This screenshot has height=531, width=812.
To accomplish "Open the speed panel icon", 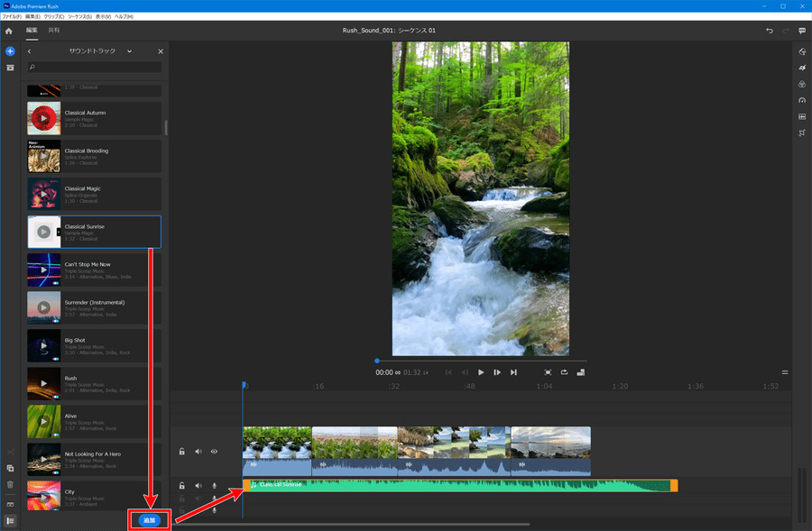I will 802,100.
